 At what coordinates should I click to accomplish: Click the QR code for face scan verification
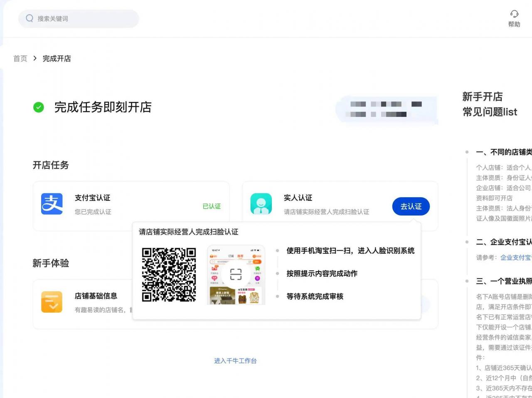coord(169,274)
